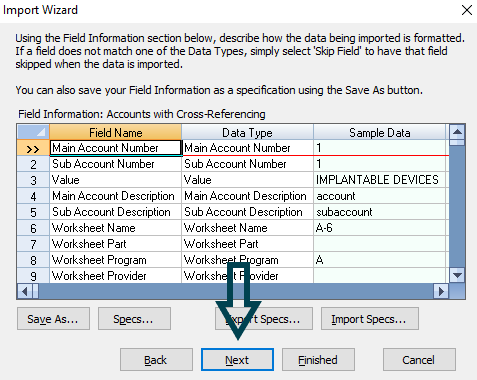The height and width of the screenshot is (380, 477).
Task: Open Data Type cell Worksheet Program
Action: coord(247,260)
